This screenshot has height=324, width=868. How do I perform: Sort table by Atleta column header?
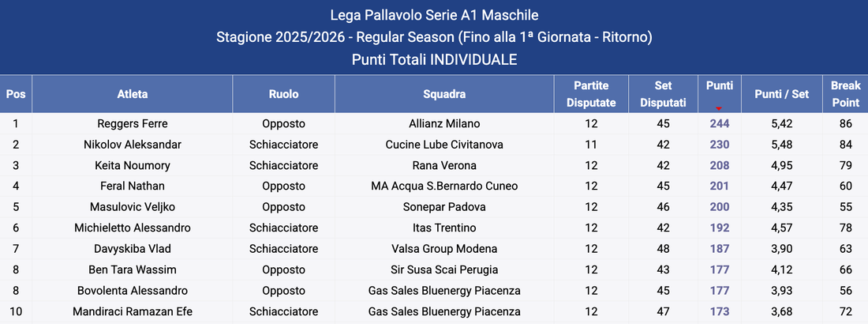(x=132, y=94)
